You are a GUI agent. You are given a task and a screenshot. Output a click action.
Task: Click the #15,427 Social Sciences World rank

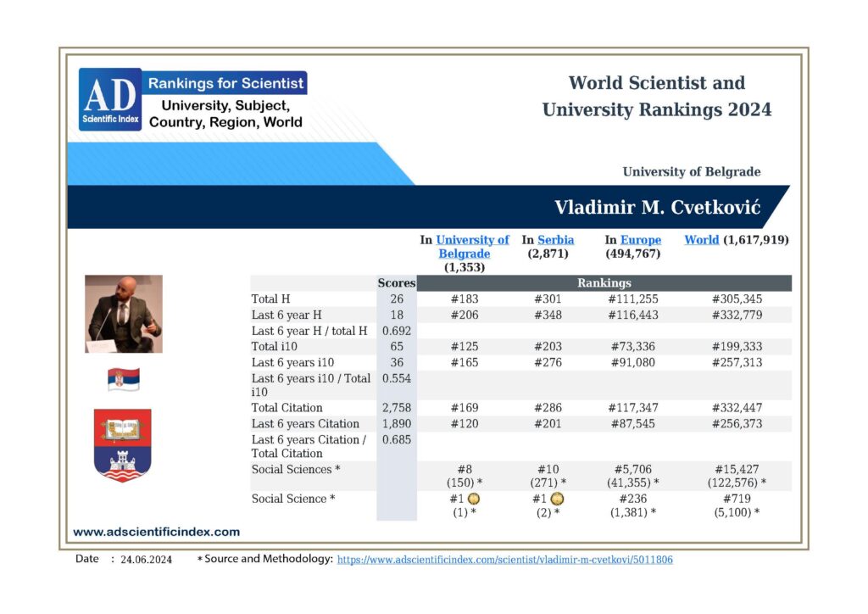[x=737, y=470]
